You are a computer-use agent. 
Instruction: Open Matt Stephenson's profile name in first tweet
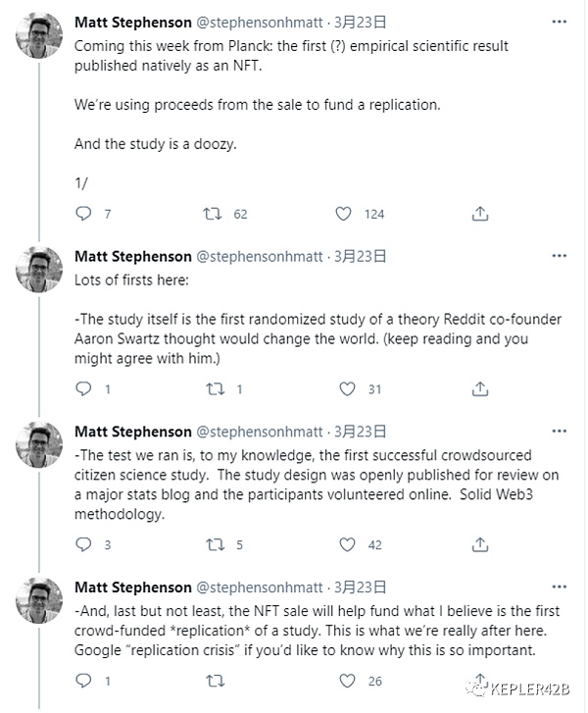[x=133, y=21]
